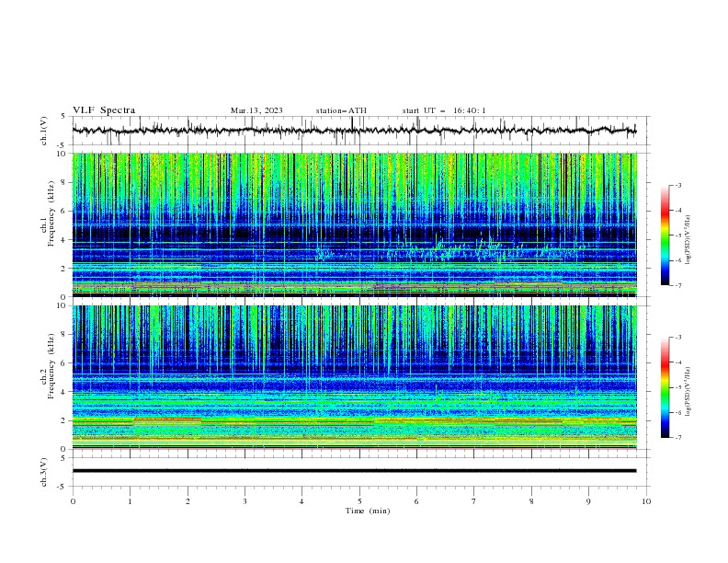Select the date text "Mar.13, 2023"
Screen dimensions: 728x563
click(256, 110)
